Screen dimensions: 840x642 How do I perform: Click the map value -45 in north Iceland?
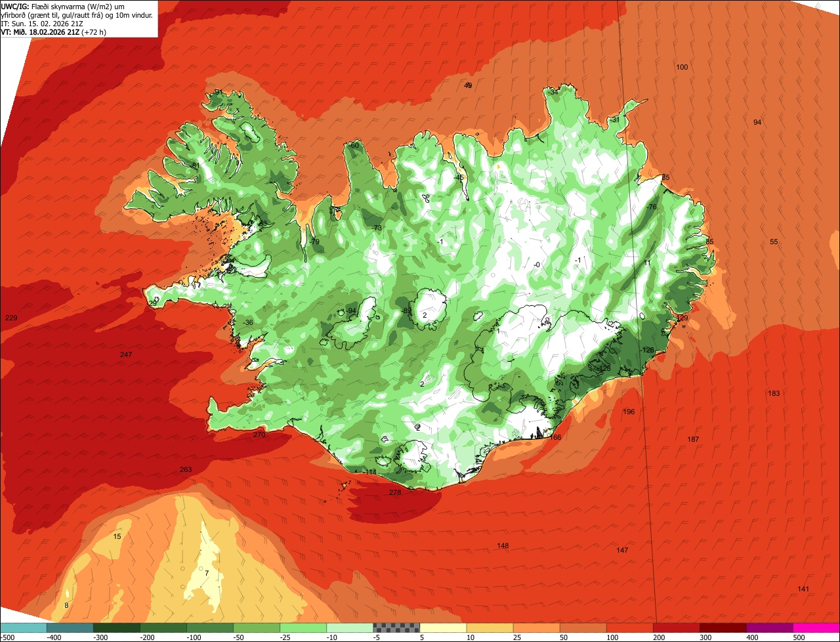point(459,177)
